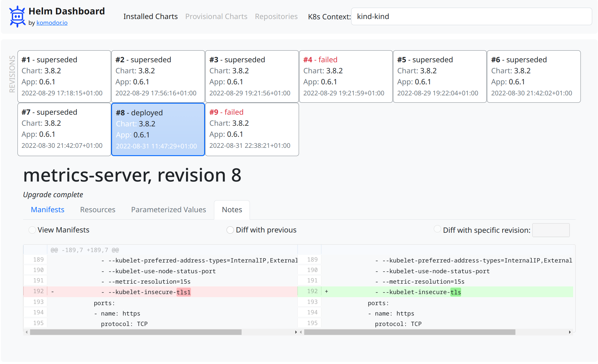Screen dimensions: 598x364
Task: Select Diff with previous radio button
Action: tap(230, 230)
